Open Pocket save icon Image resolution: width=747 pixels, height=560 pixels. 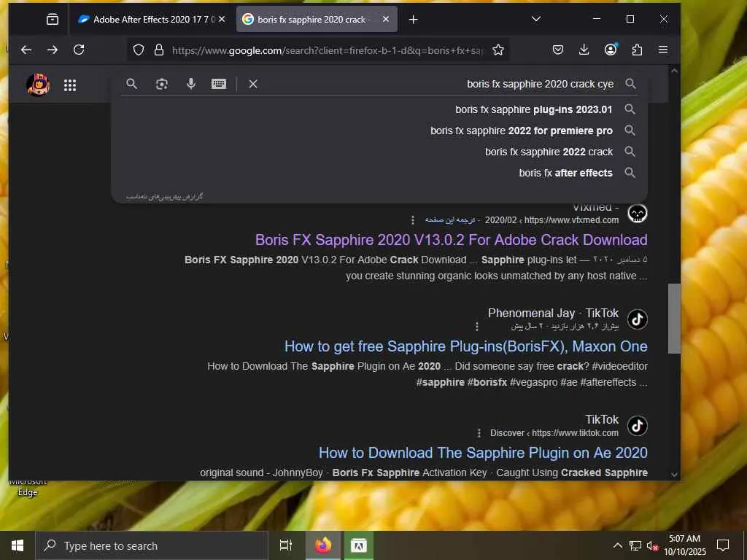(558, 50)
